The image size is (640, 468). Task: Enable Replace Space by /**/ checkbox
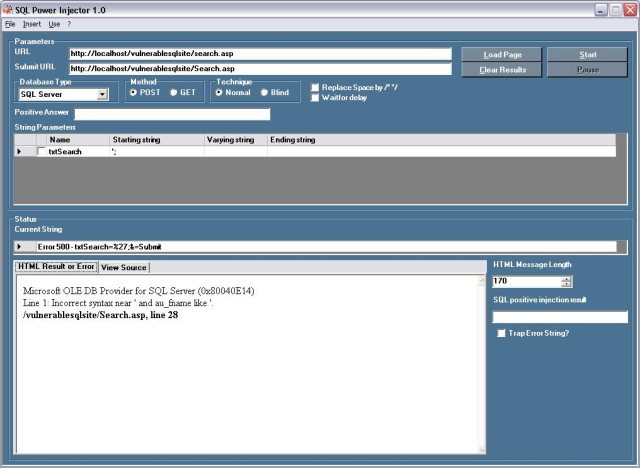[315, 87]
